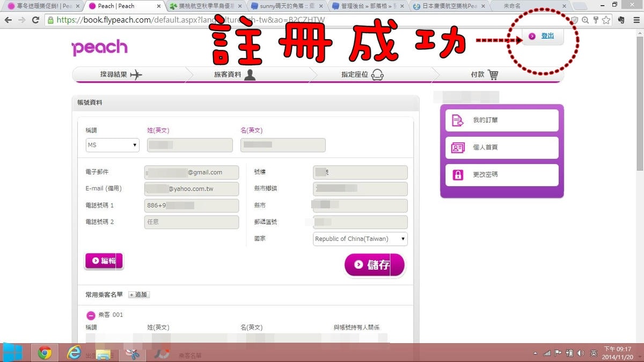Click the 登出 logout link
This screenshot has height=362, width=644.
(x=547, y=36)
